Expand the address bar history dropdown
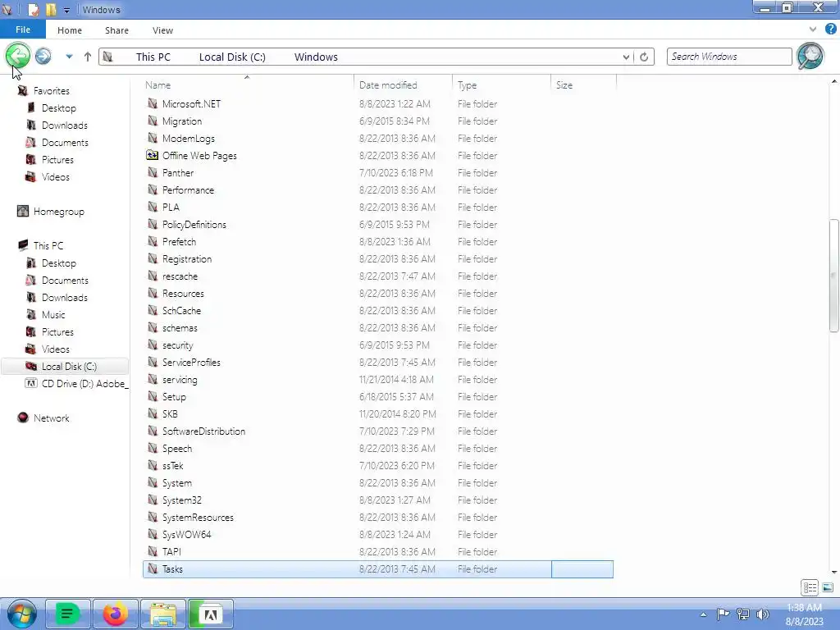Viewport: 840px width, 630px height. click(626, 57)
